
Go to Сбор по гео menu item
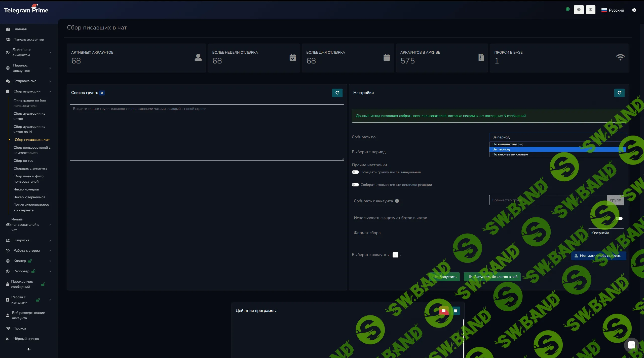point(23,160)
